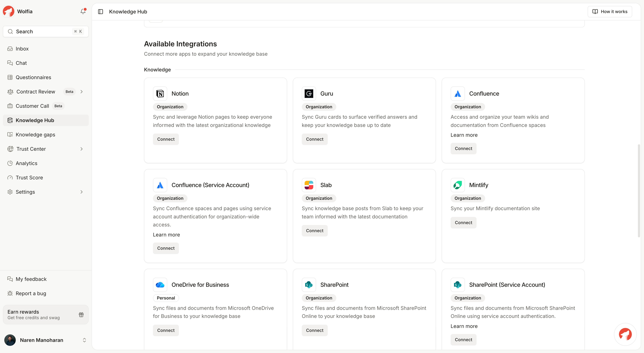Image resolution: width=644 pixels, height=353 pixels.
Task: Open Trust Score page
Action: tap(46, 178)
